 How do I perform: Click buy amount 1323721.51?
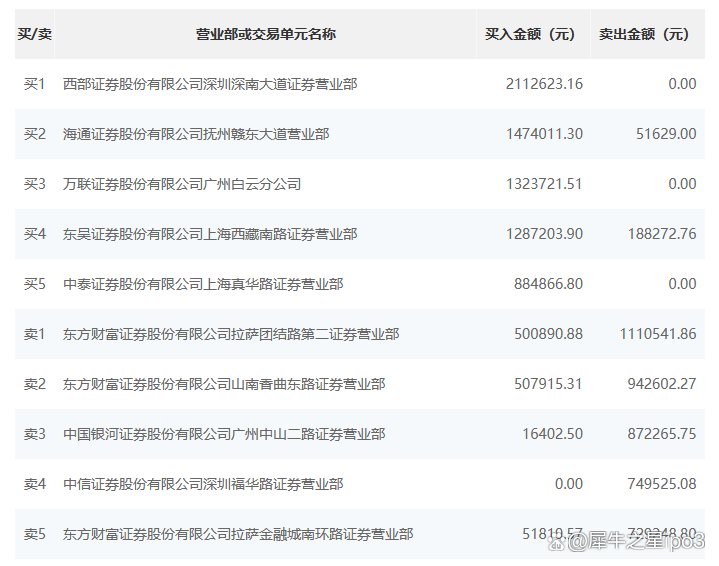pyautogui.click(x=544, y=184)
